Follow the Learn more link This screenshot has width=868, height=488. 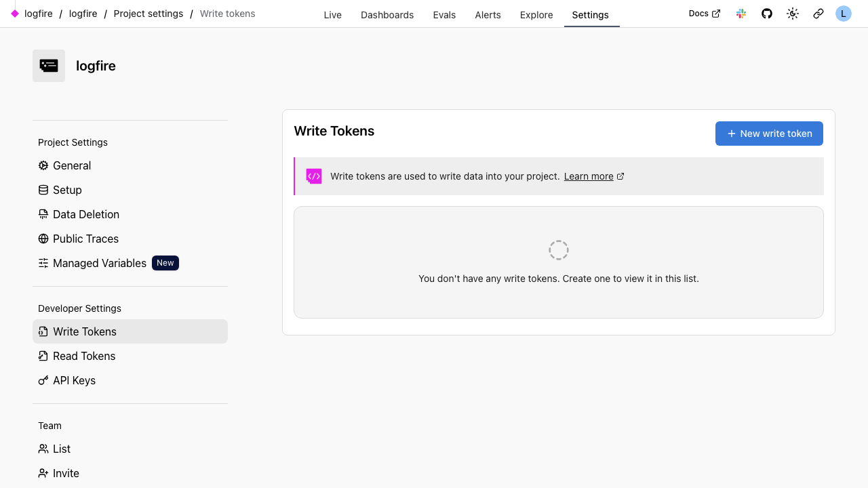point(589,176)
